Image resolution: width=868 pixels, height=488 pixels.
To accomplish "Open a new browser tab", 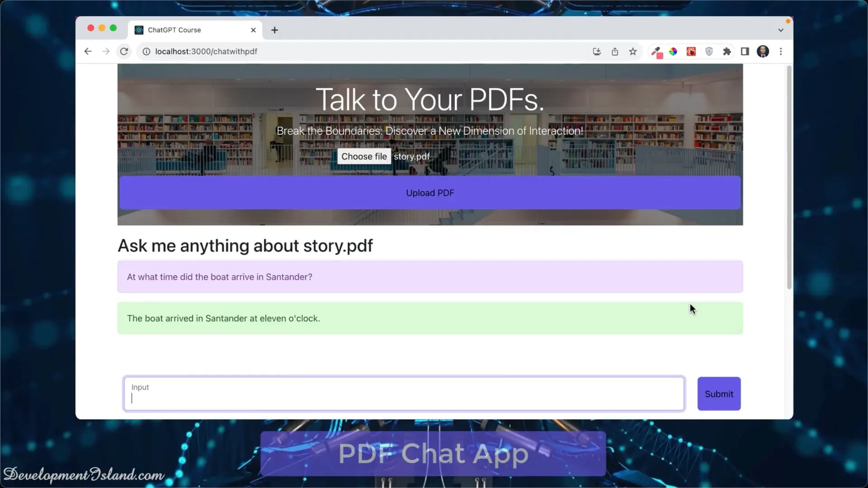I will click(x=274, y=30).
